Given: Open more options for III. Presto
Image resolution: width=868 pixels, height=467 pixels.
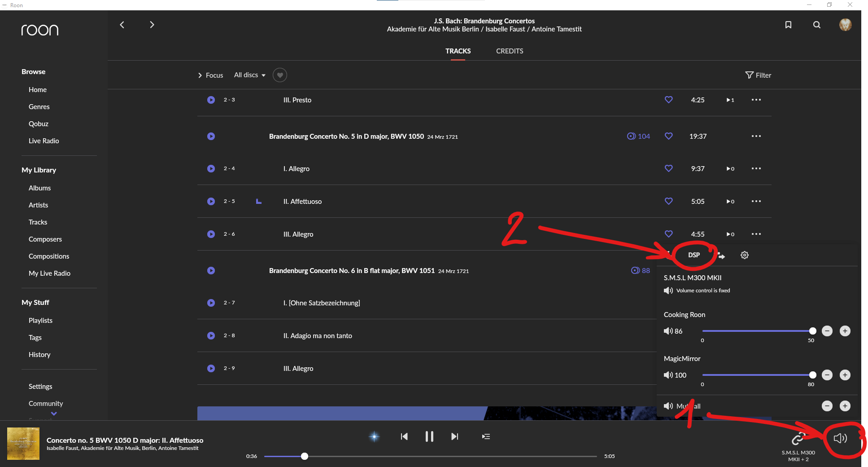Looking at the screenshot, I should (756, 100).
